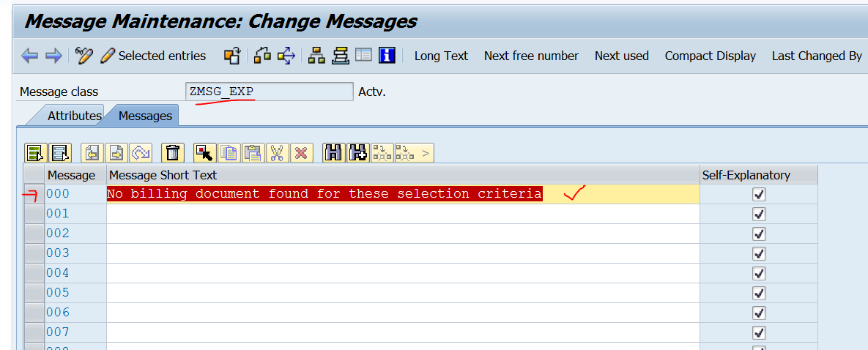Toggle Self-Explanatory checkbox for message 003

point(759,253)
